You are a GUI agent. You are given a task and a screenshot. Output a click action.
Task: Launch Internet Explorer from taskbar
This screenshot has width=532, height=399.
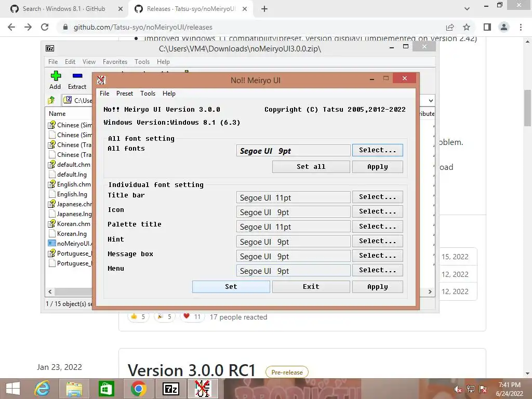click(x=42, y=389)
